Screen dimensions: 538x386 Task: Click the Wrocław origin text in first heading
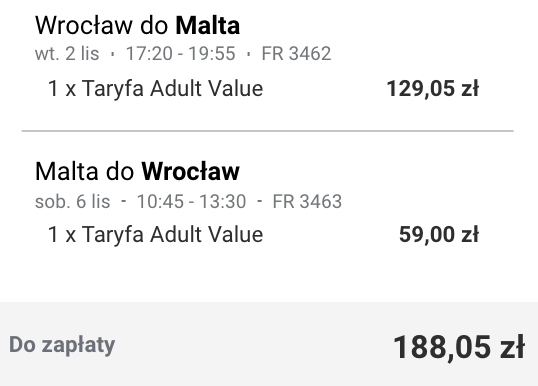coord(84,25)
